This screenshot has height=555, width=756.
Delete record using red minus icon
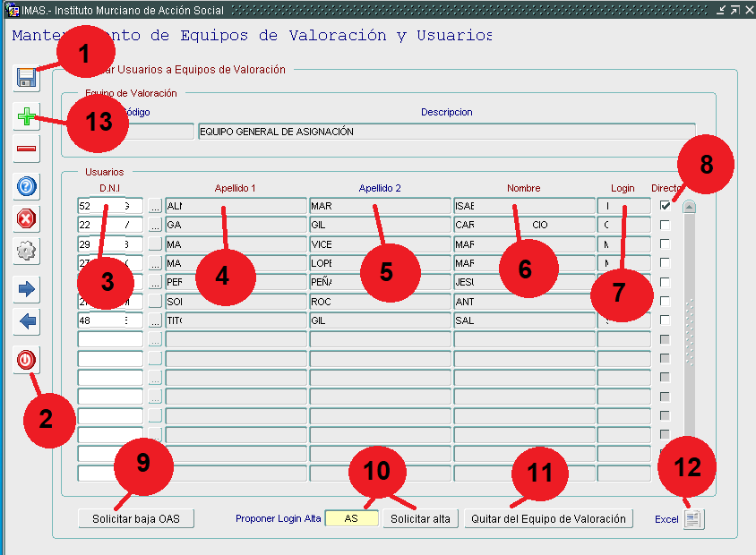coord(27,148)
